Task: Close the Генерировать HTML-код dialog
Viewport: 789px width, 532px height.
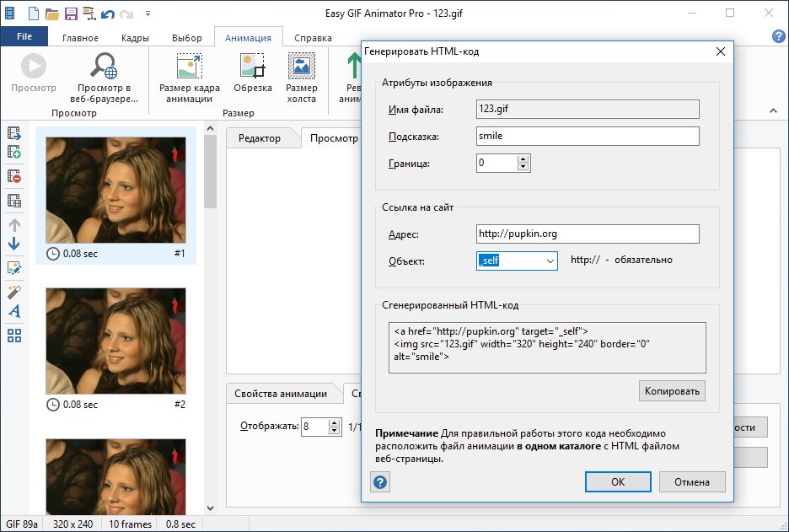Action: tap(721, 51)
